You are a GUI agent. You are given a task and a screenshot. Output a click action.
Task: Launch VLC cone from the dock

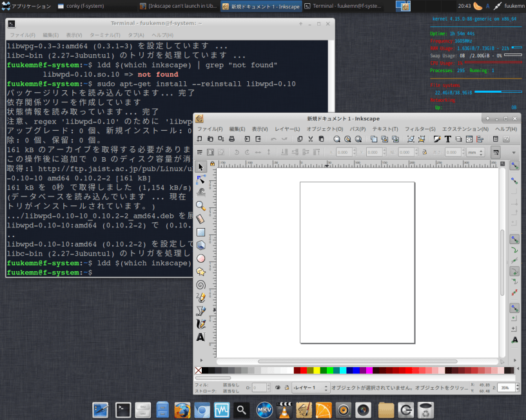[284, 410]
